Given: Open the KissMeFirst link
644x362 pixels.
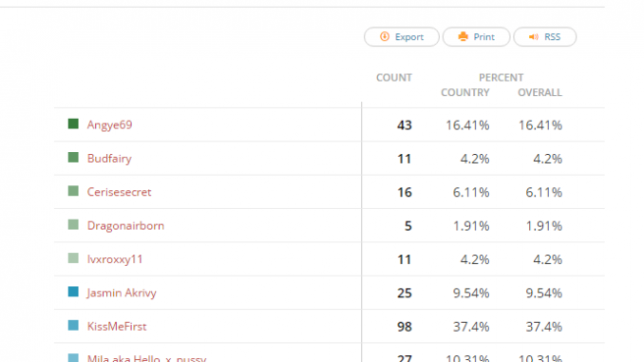Looking at the screenshot, I should 117,326.
